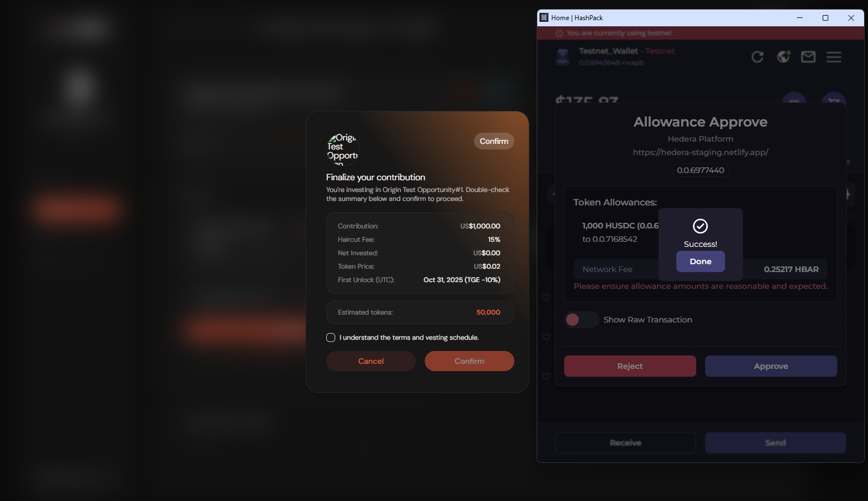Open the mail inbox icon in HashPack
Screen dimensions: 868x501
click(808, 57)
